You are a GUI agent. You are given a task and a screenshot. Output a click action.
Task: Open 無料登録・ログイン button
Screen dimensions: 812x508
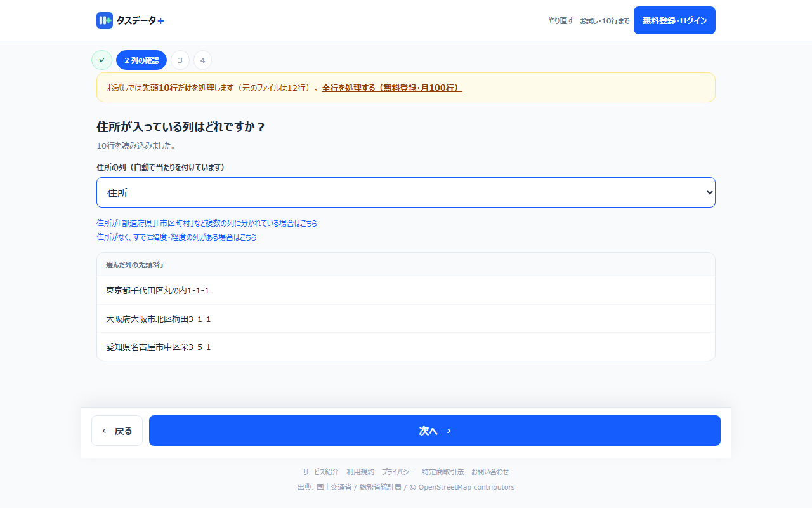tap(674, 20)
